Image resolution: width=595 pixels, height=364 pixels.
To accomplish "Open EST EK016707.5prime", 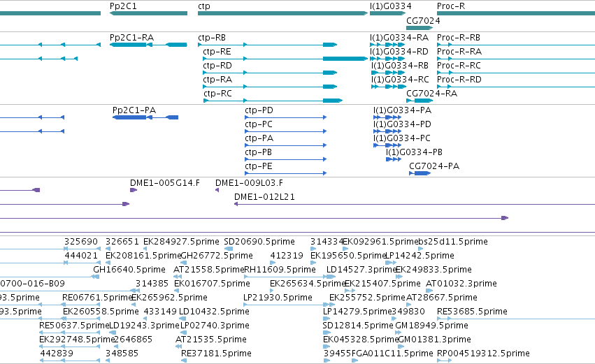I will click(212, 284).
